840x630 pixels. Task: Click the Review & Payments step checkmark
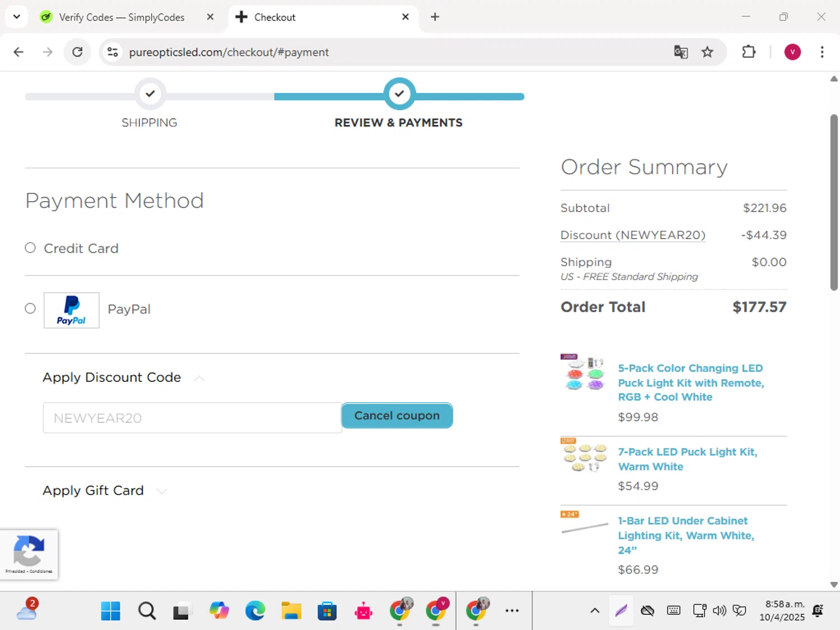(x=399, y=94)
